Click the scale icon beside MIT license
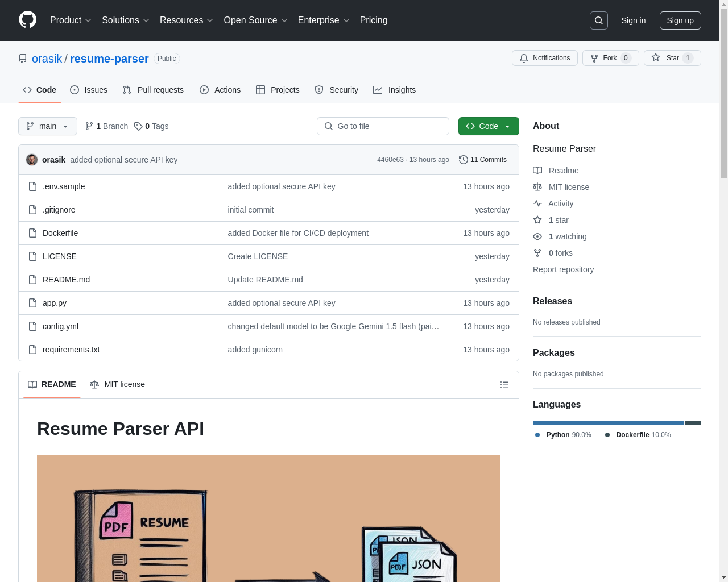The width and height of the screenshot is (728, 582). pyautogui.click(x=537, y=187)
